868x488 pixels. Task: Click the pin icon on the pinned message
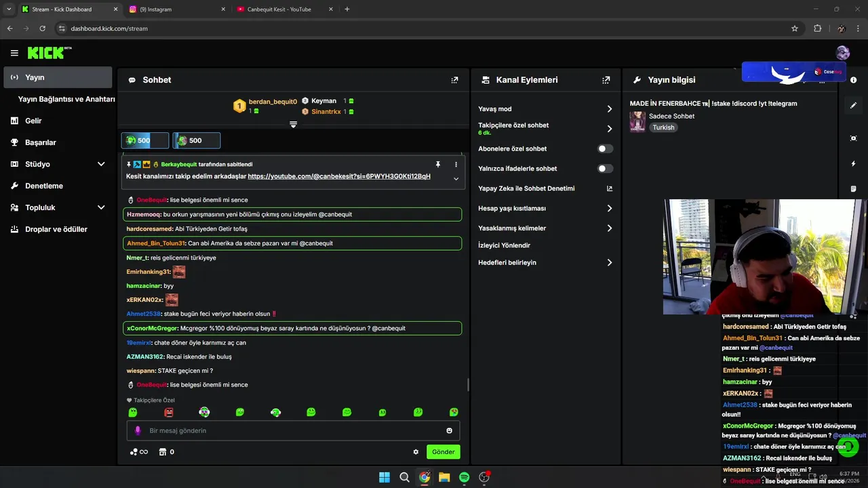pyautogui.click(x=438, y=165)
